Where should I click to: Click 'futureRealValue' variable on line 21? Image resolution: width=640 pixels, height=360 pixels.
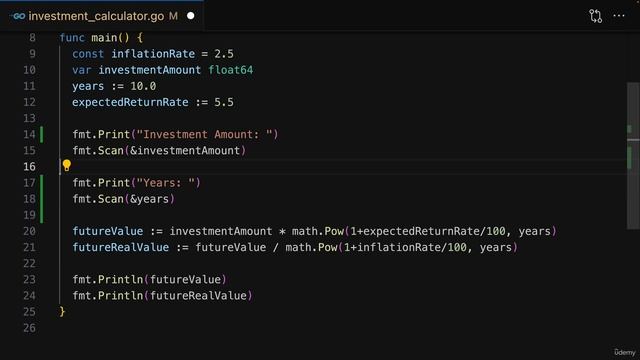click(120, 247)
